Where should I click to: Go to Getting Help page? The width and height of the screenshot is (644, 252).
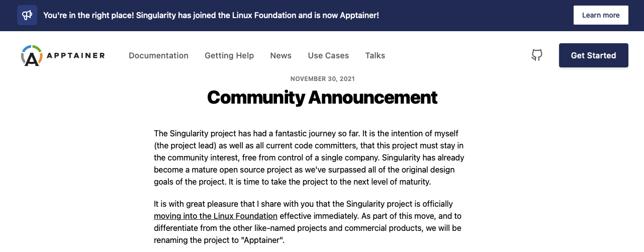pos(229,55)
